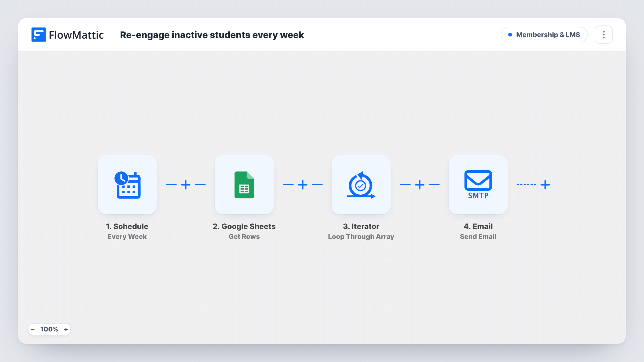This screenshot has width=644, height=362.
Task: Zoom in with the plus button
Action: [x=66, y=329]
